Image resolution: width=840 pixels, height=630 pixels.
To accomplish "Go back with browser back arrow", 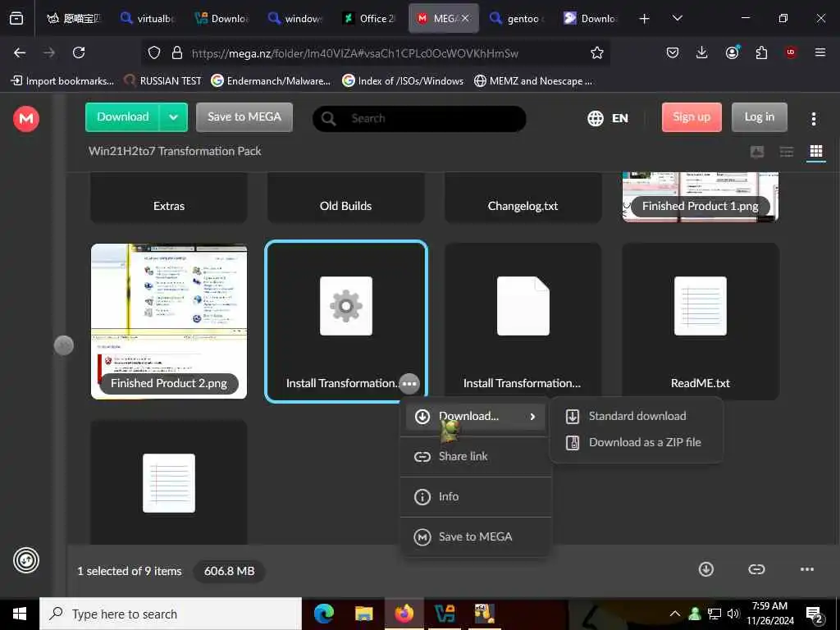I will pyautogui.click(x=20, y=52).
